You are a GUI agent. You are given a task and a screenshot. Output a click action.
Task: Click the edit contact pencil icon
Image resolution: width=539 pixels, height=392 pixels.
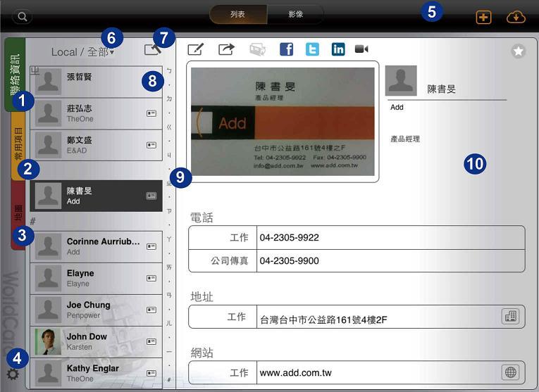coord(195,49)
